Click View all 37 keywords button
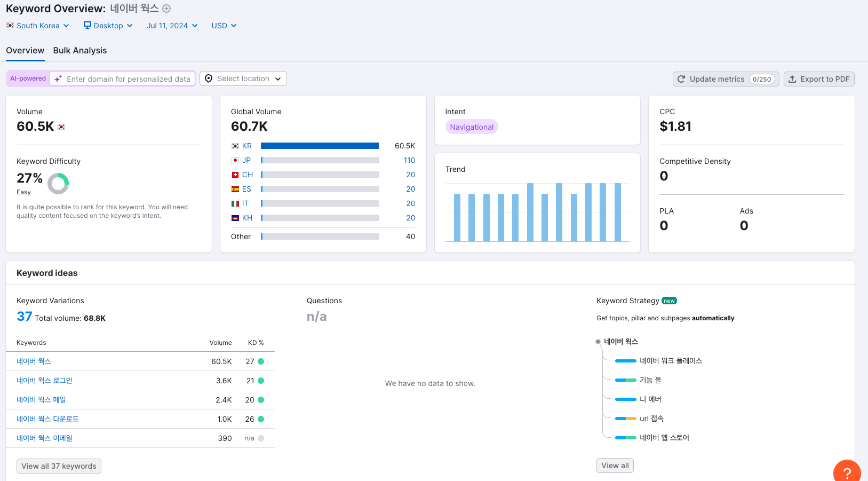868x481 pixels. point(59,466)
